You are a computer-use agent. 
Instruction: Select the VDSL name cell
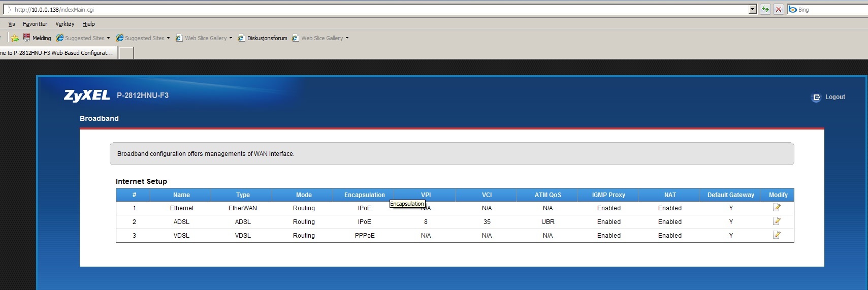[x=181, y=236]
